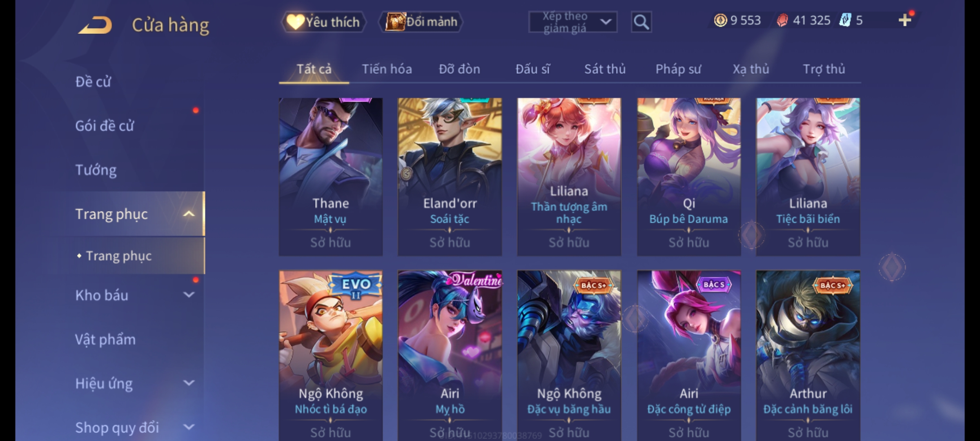The width and height of the screenshot is (980, 441).
Task: Open the Tướng sidebar entry
Action: [96, 170]
